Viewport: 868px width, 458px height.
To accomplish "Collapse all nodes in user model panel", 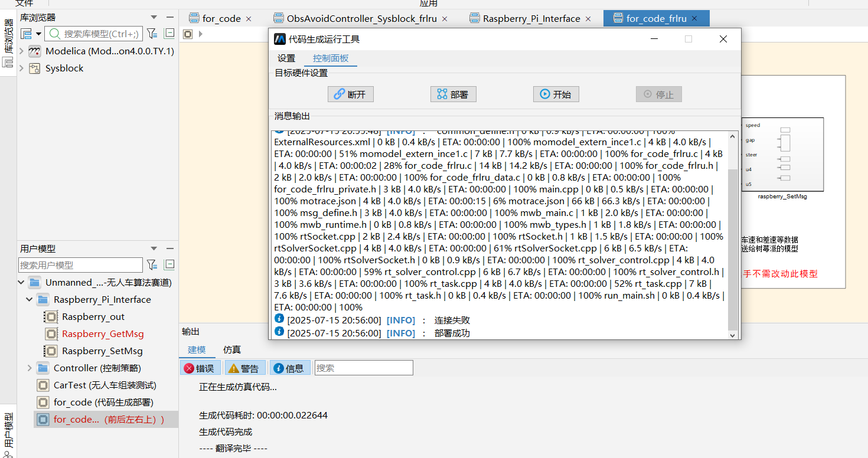I will click(169, 264).
